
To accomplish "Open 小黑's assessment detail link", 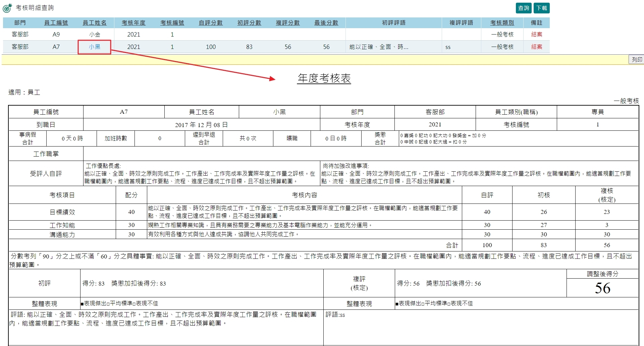I will pyautogui.click(x=94, y=47).
